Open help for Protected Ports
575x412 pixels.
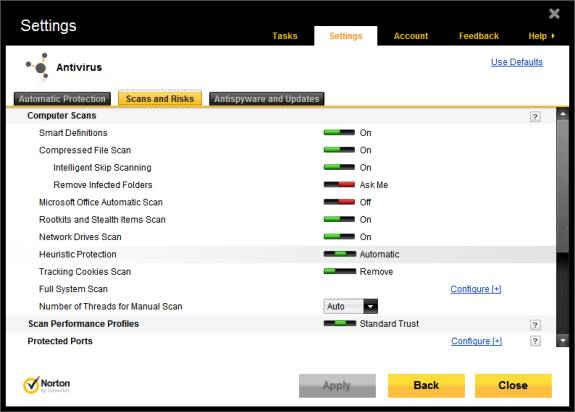pyautogui.click(x=535, y=341)
